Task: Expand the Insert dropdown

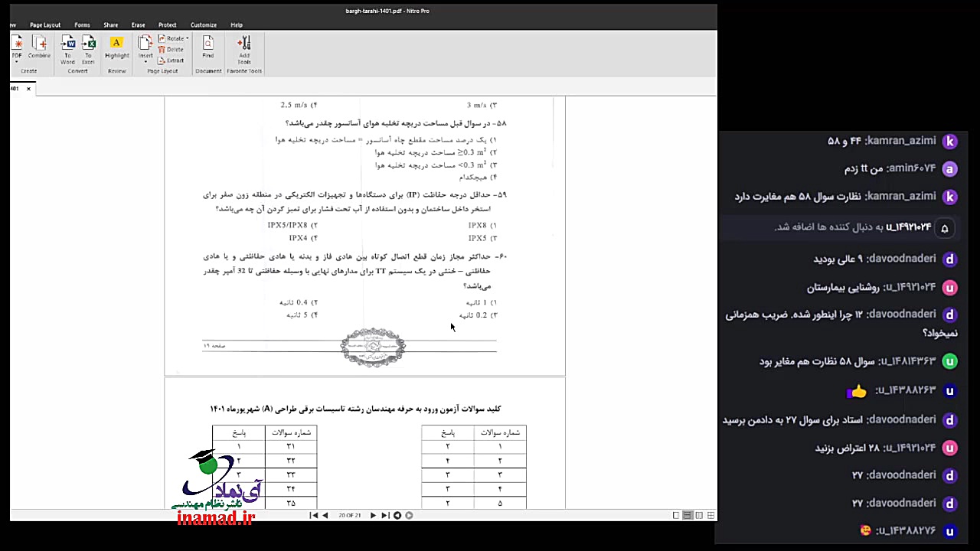Action: click(145, 61)
